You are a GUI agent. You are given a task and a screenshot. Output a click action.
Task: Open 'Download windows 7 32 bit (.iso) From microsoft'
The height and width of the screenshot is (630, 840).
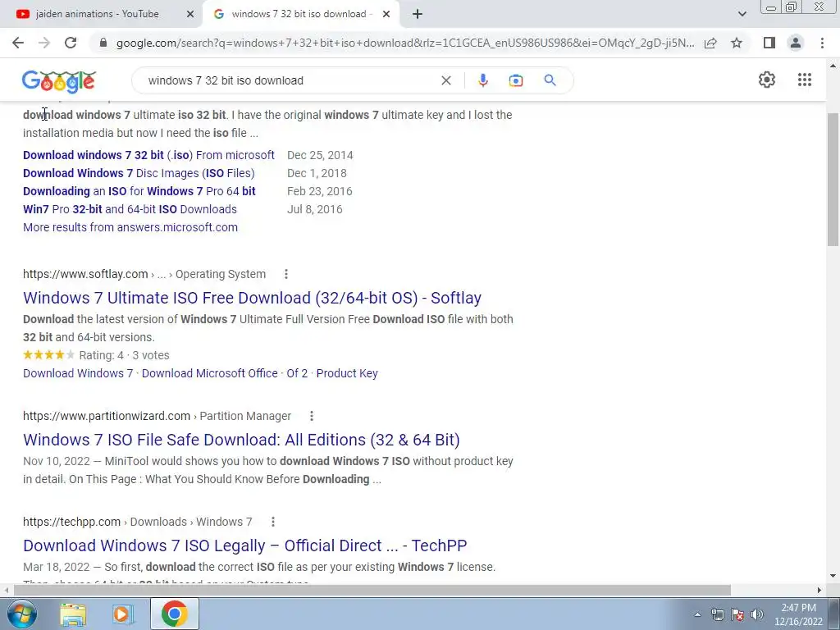(x=148, y=155)
